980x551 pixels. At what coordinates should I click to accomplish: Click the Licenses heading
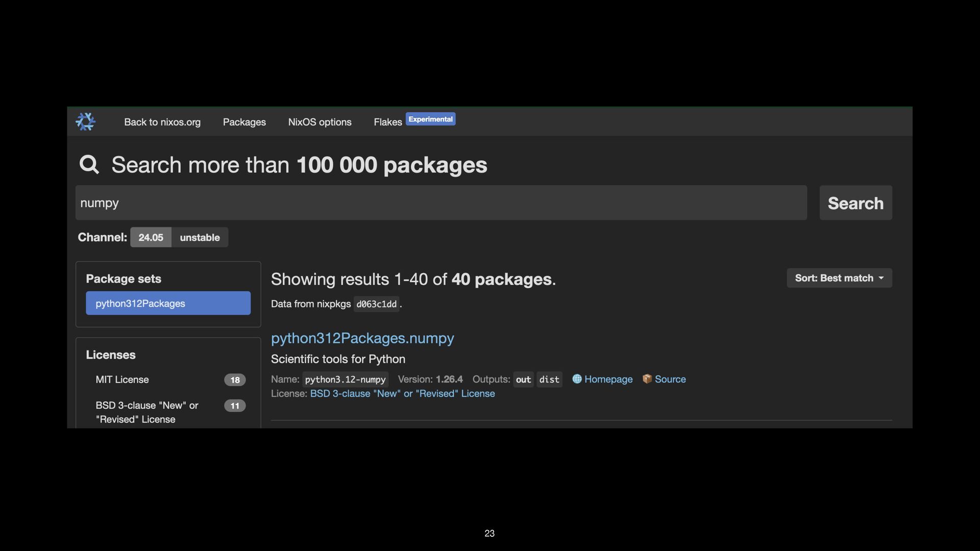pyautogui.click(x=111, y=355)
